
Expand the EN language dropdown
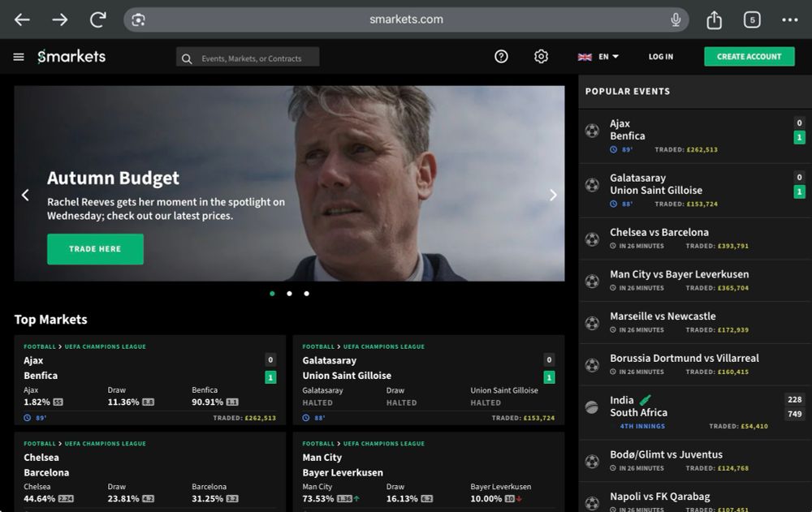click(x=608, y=57)
